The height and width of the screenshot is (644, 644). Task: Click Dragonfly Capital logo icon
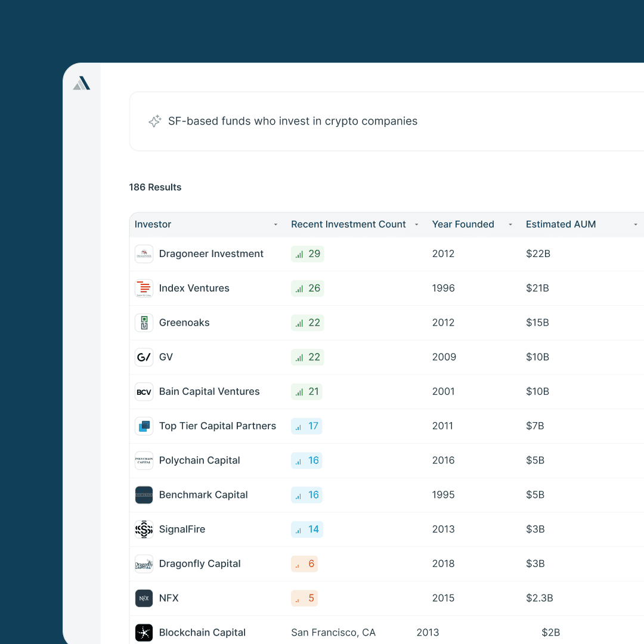144,564
